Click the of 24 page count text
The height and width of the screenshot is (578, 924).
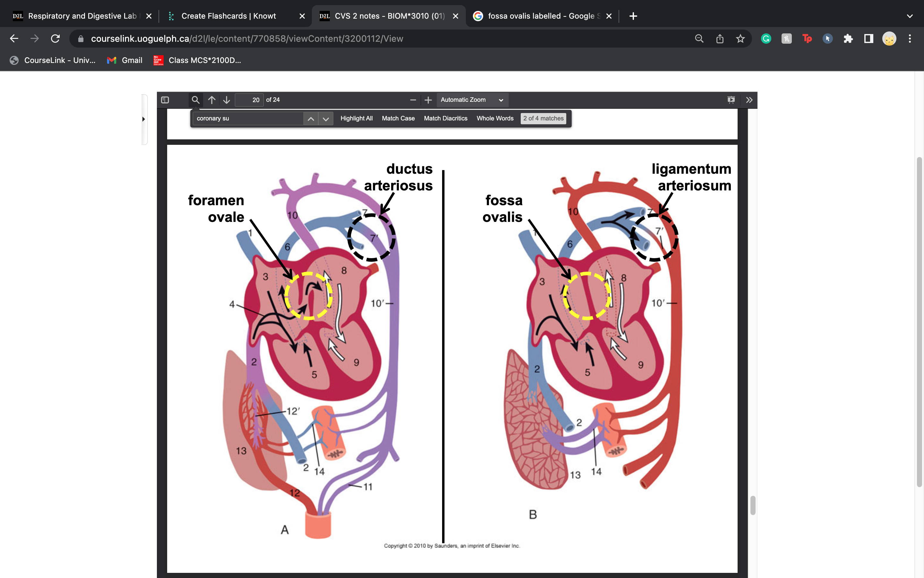point(273,100)
